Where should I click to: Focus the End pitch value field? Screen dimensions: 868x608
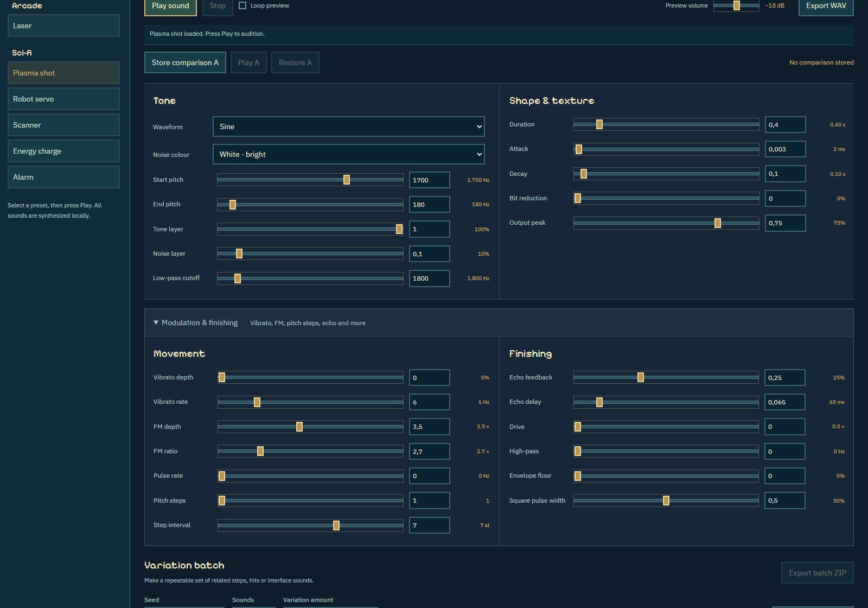pyautogui.click(x=429, y=205)
